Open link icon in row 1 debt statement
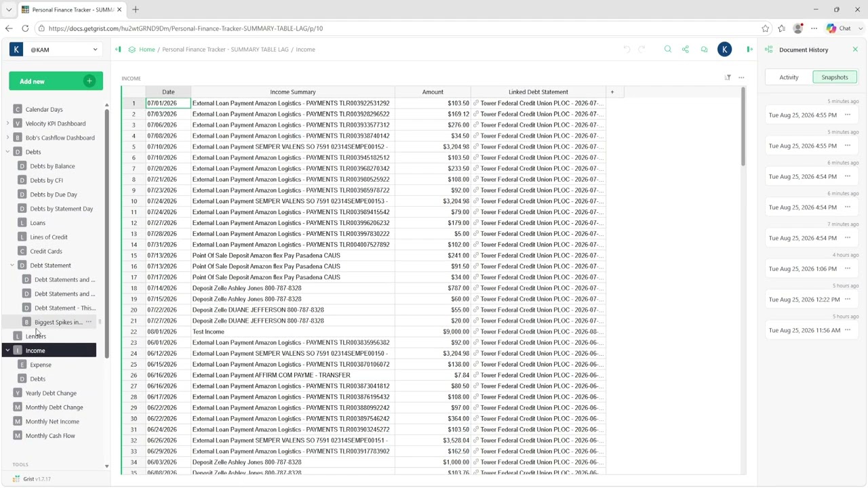This screenshot has width=868, height=488. (x=476, y=103)
